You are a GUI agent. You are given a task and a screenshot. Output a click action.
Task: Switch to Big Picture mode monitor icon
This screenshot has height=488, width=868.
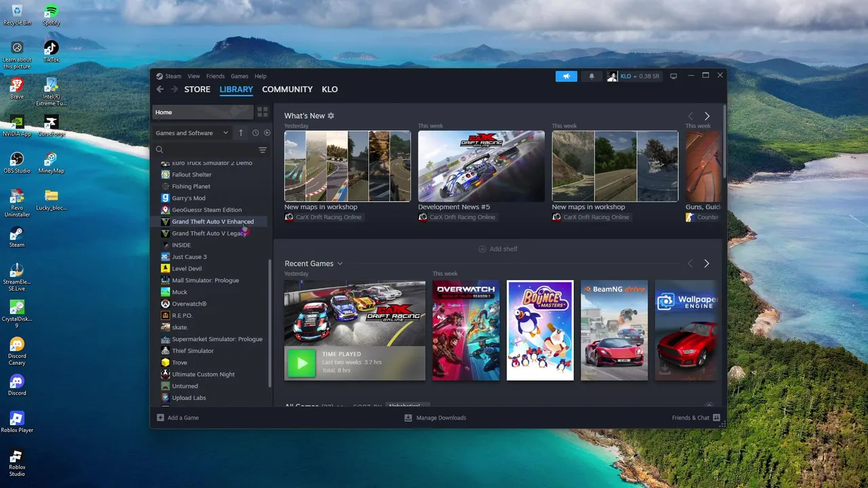[673, 77]
